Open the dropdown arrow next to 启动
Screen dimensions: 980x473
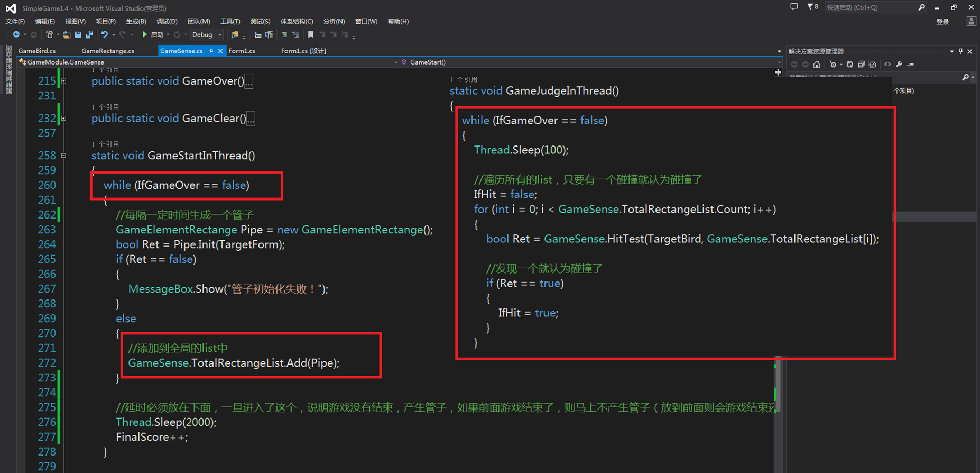pos(168,34)
